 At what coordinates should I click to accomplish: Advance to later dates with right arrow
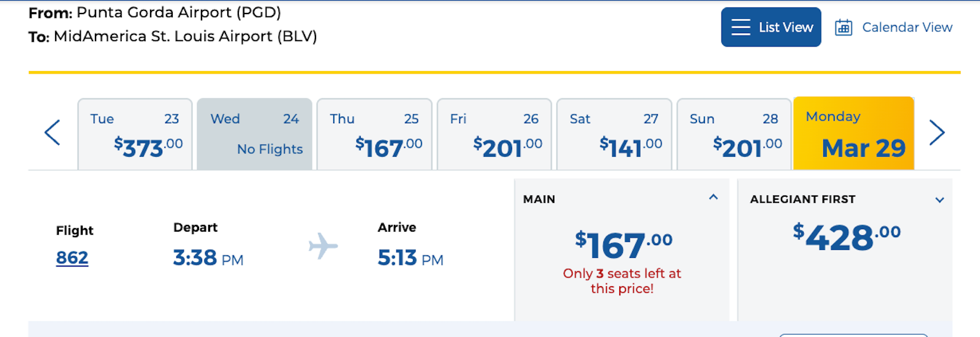click(x=937, y=132)
